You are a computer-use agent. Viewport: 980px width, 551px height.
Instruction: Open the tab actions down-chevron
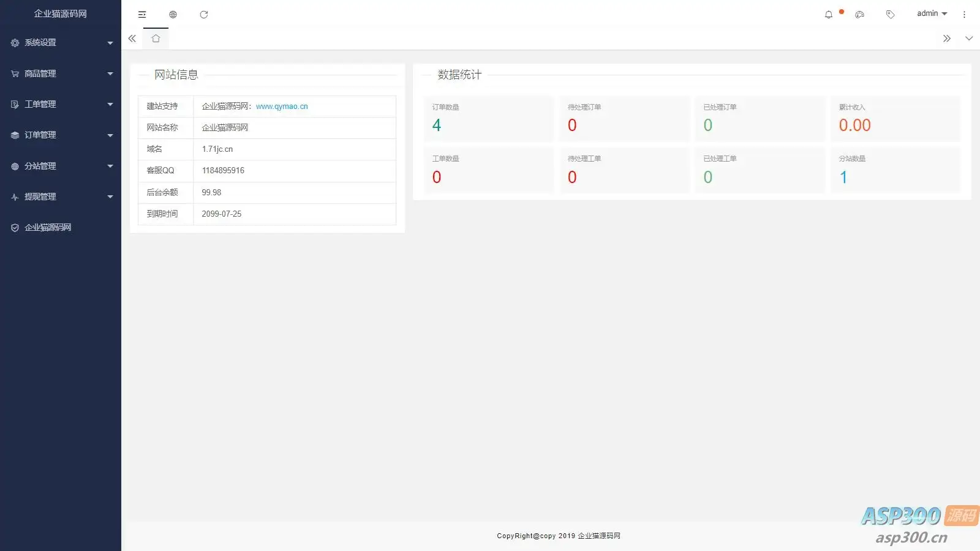(x=969, y=38)
